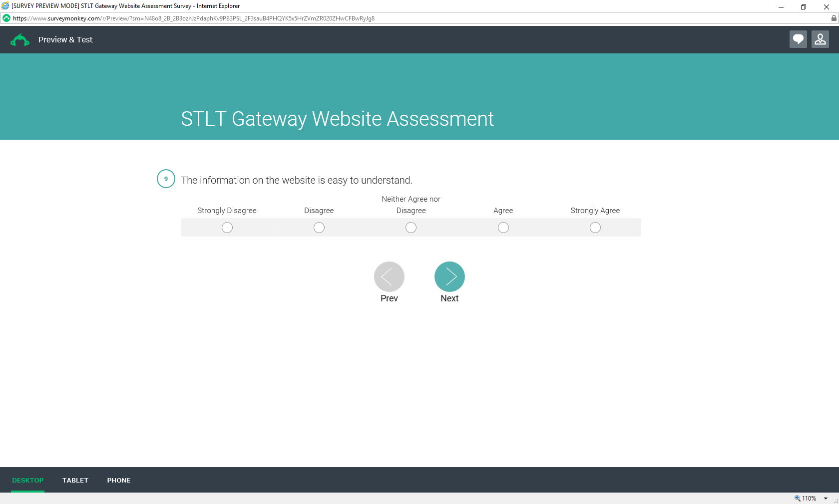Select the Disagree radio button
Viewport: 839px width, 504px height.
click(319, 228)
